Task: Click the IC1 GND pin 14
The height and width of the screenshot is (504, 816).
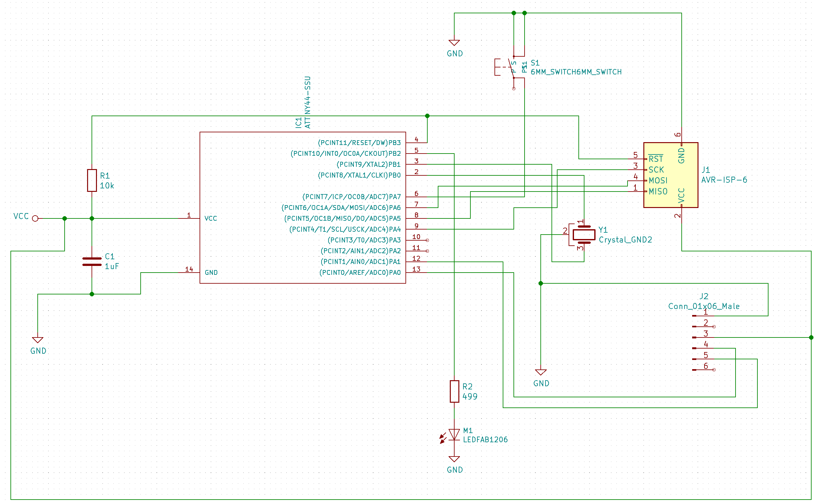Action: click(x=189, y=272)
